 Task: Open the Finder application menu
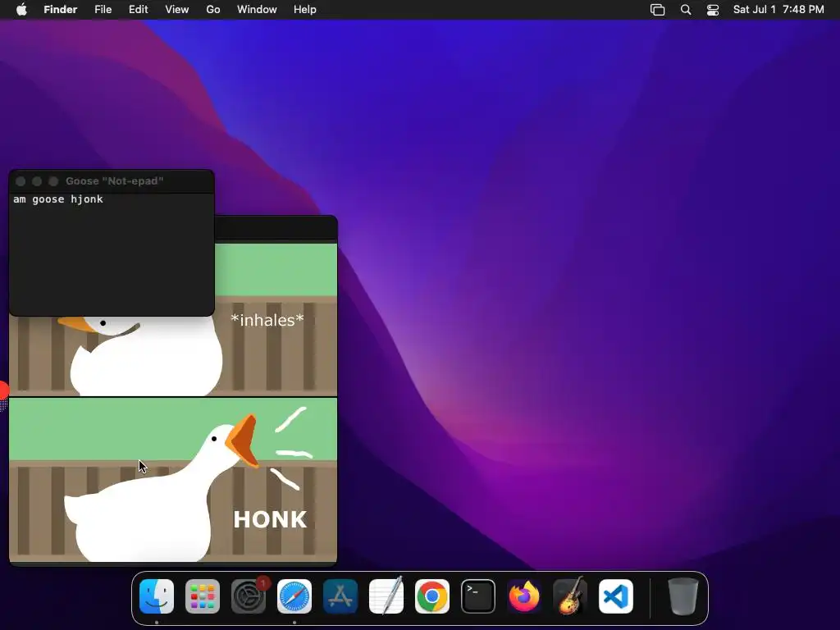(x=61, y=10)
